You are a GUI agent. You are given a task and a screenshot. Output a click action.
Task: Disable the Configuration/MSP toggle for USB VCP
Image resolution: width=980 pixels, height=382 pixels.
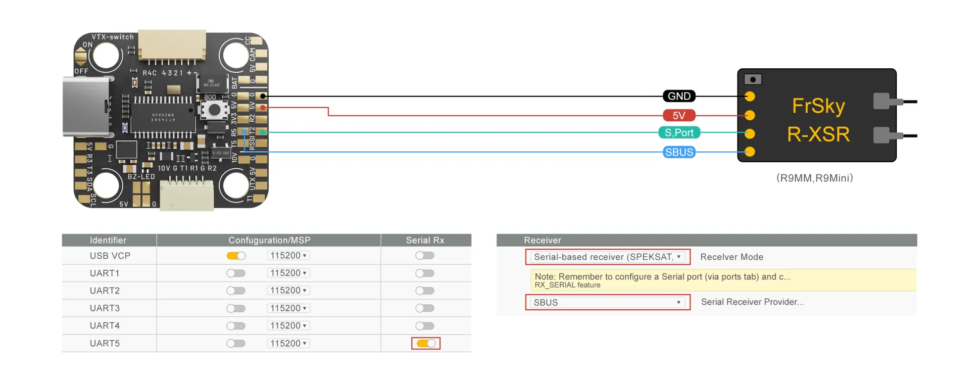236,256
